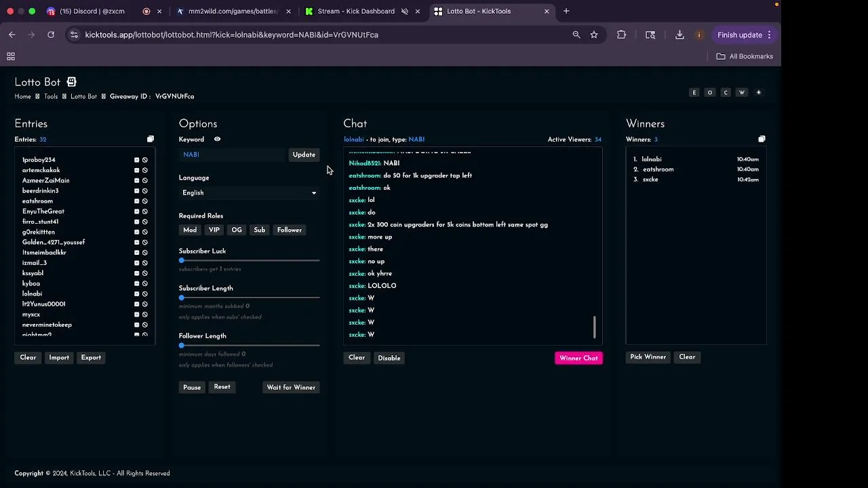This screenshot has height=488, width=868.
Task: Pause the giveaway with the Pause button
Action: pos(192,387)
